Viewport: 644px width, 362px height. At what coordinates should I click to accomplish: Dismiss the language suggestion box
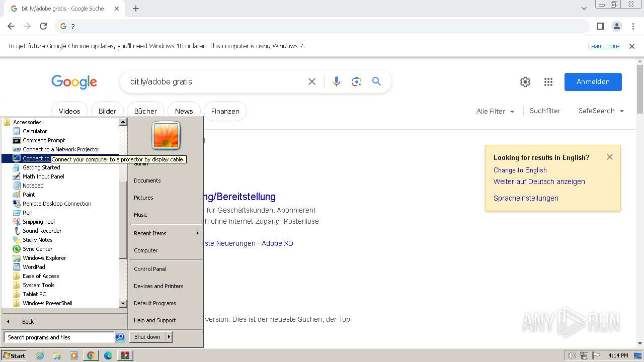tap(610, 157)
